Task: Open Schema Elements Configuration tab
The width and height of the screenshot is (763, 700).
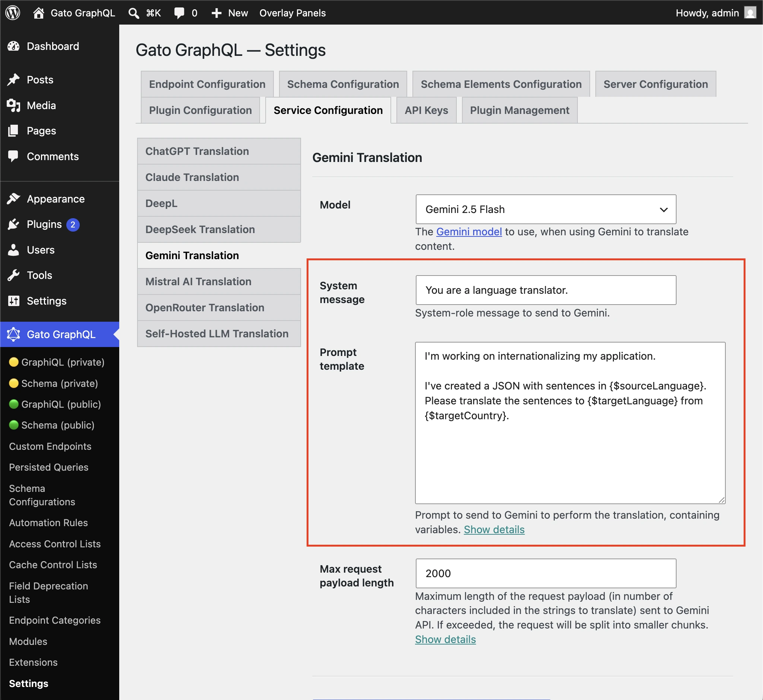Action: coord(501,84)
